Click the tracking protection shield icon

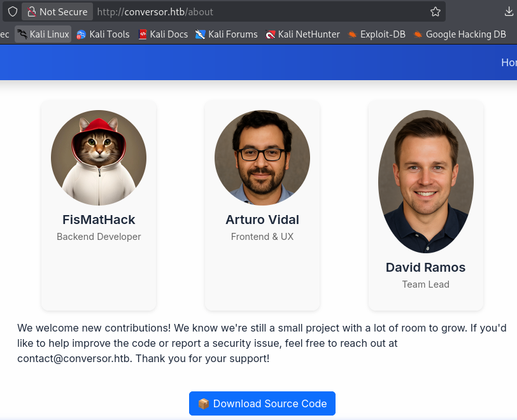pyautogui.click(x=13, y=12)
